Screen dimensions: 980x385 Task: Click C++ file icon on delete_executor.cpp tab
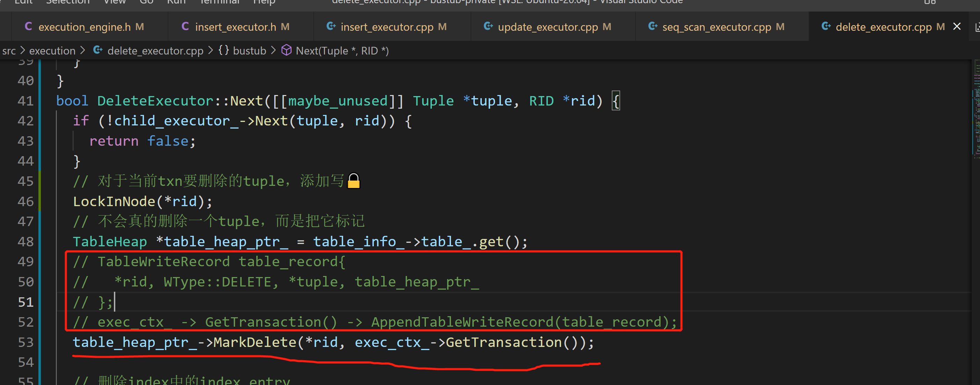[x=826, y=27]
